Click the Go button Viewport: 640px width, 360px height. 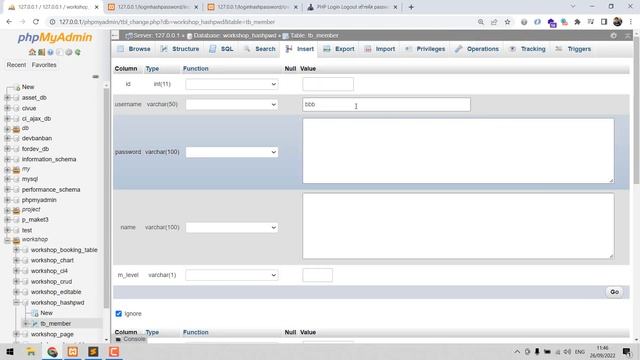click(x=614, y=292)
